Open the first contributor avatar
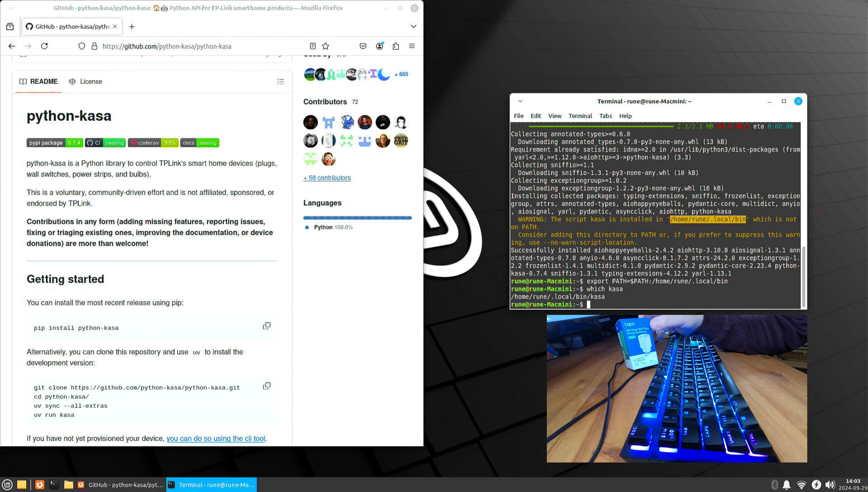Screen dimensions: 868x492 coord(310,122)
